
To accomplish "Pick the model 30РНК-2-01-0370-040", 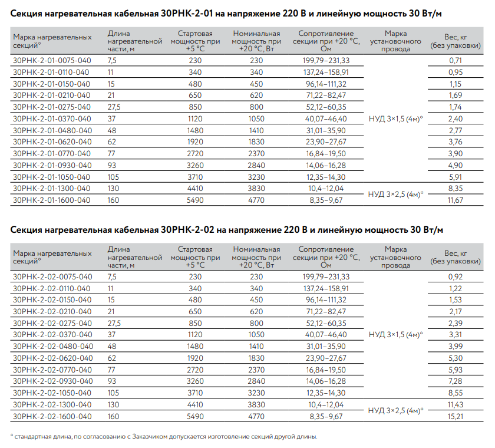I will click(x=52, y=118).
